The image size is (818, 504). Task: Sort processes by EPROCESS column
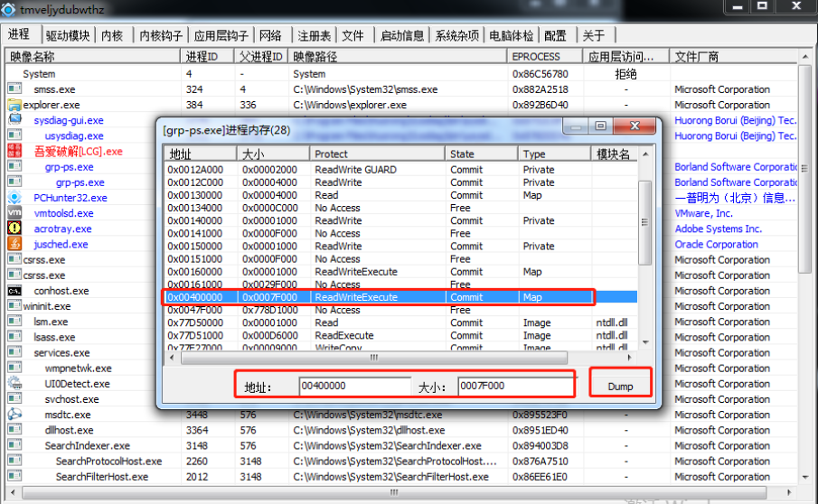coord(545,56)
